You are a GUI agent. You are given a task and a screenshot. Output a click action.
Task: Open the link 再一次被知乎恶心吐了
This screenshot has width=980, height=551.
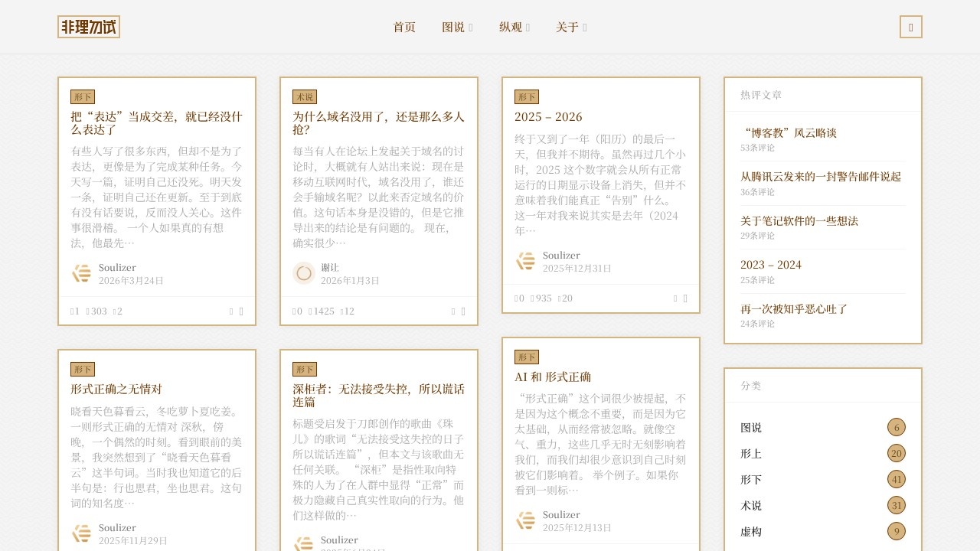click(x=793, y=308)
